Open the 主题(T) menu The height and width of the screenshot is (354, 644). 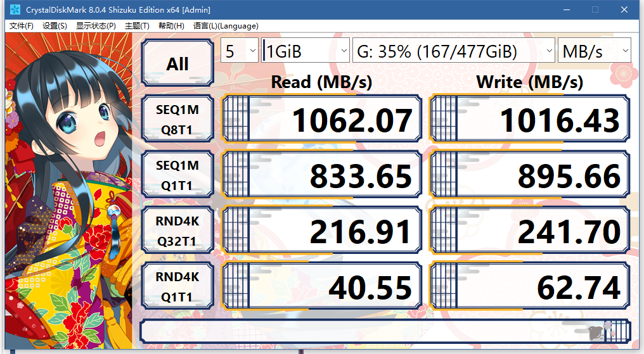[x=137, y=26]
